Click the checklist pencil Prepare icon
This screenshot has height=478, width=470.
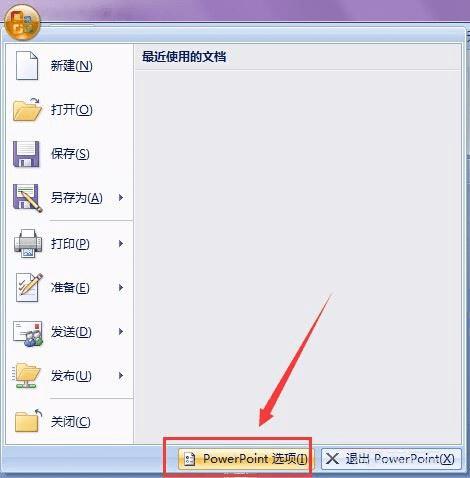pos(29,287)
